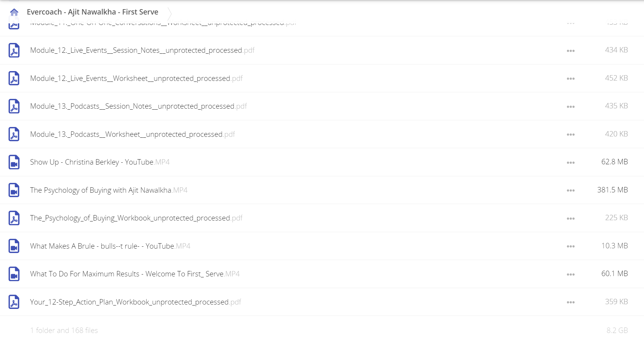The image size is (644, 344).
Task: Open three-dot menu for What To Do For Maximum Results
Action: [570, 275]
